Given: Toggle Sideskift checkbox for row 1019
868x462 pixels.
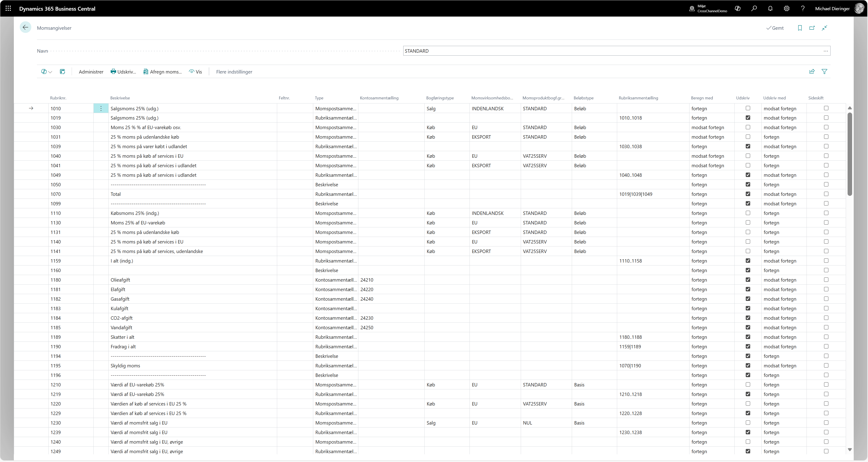Looking at the screenshot, I should (826, 118).
